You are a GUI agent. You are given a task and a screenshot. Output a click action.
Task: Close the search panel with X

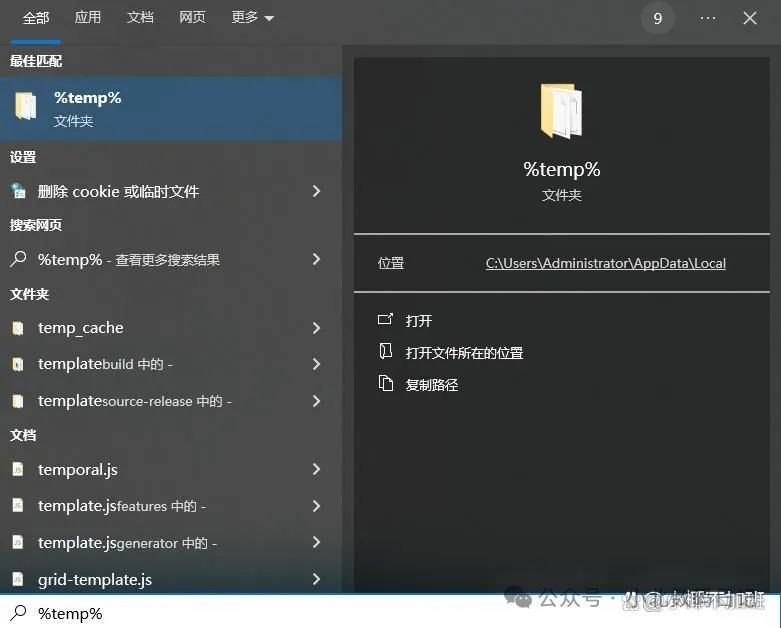click(750, 18)
